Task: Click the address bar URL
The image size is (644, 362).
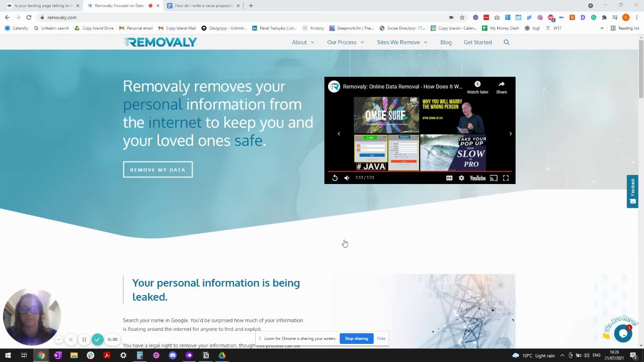Action: [62, 17]
